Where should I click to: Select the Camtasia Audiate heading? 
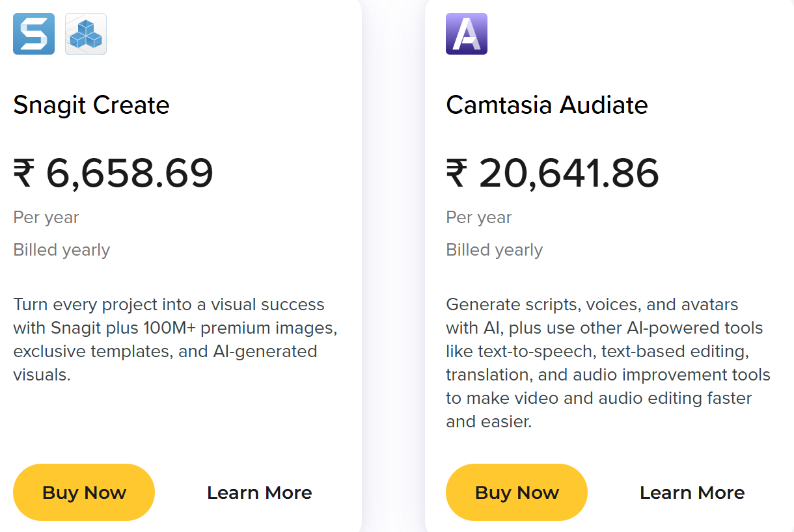547,105
